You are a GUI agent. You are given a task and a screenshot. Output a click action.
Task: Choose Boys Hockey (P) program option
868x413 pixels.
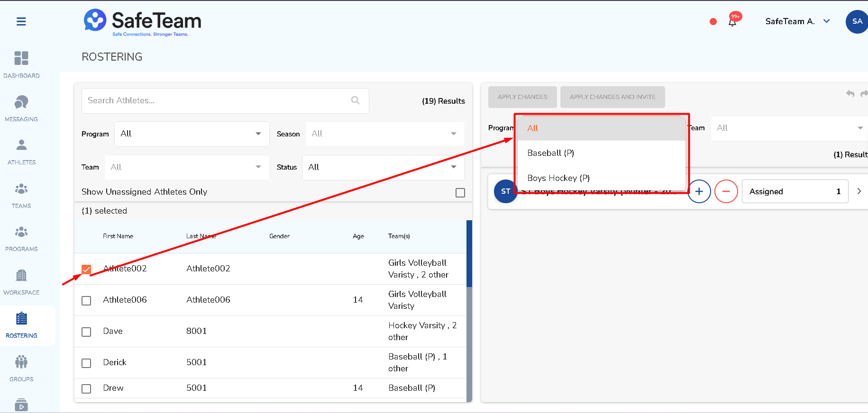601,178
